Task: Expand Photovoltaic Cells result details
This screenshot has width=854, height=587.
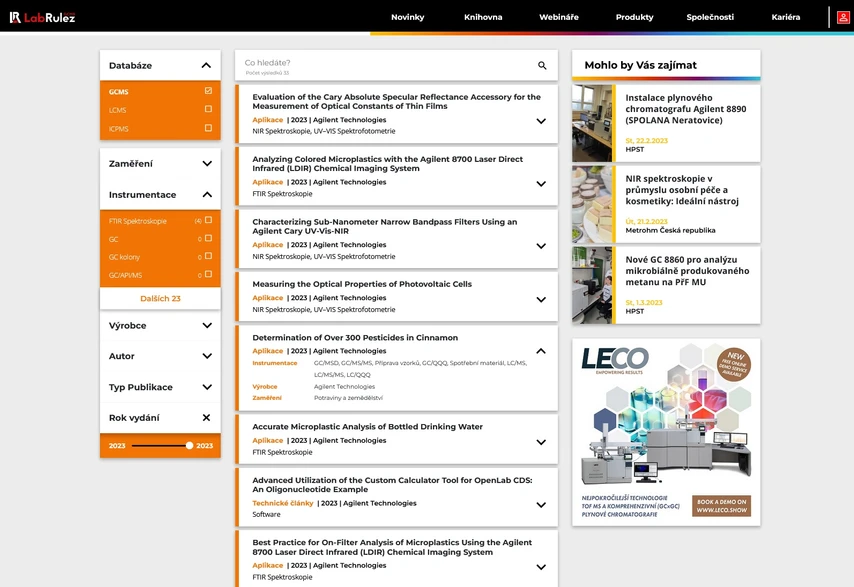Action: coord(541,299)
